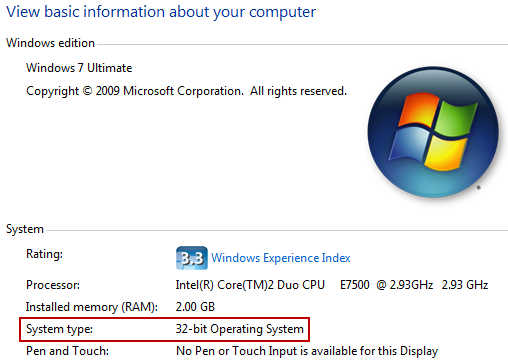Click the green flag of the Windows logo
This screenshot has width=508, height=363.
(455, 118)
